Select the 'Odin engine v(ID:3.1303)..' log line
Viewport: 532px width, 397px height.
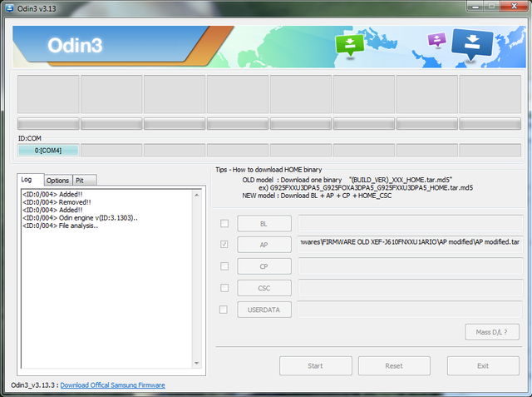[80, 218]
